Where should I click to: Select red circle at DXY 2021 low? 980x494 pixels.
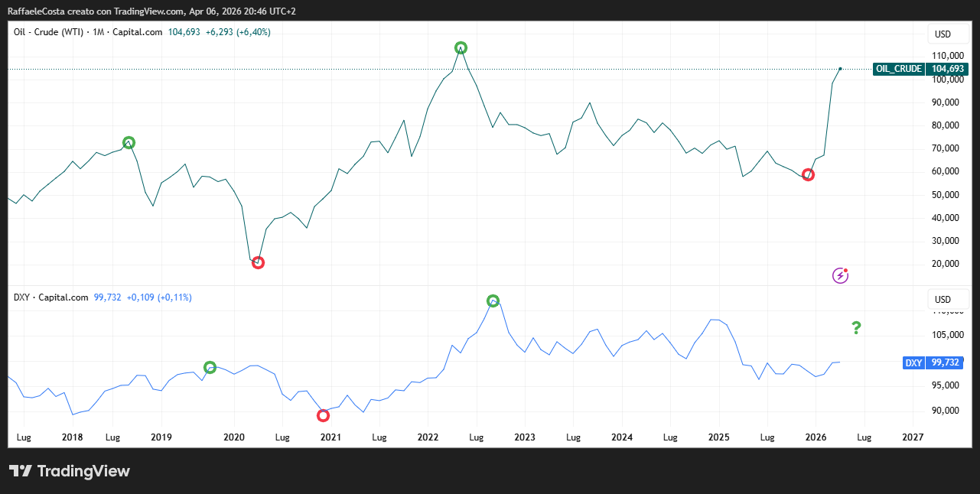pos(323,415)
